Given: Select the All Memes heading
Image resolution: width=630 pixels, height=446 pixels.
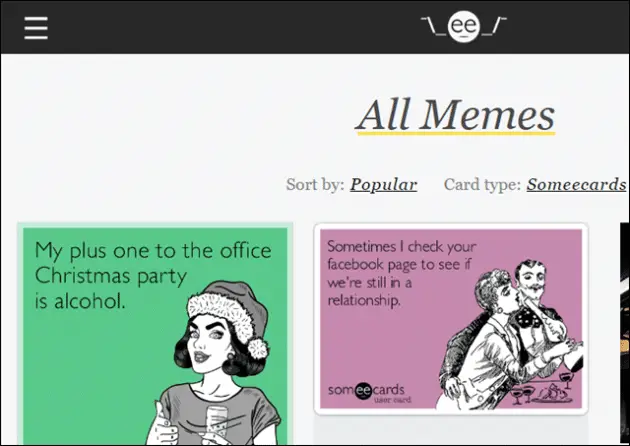Looking at the screenshot, I should [x=456, y=115].
